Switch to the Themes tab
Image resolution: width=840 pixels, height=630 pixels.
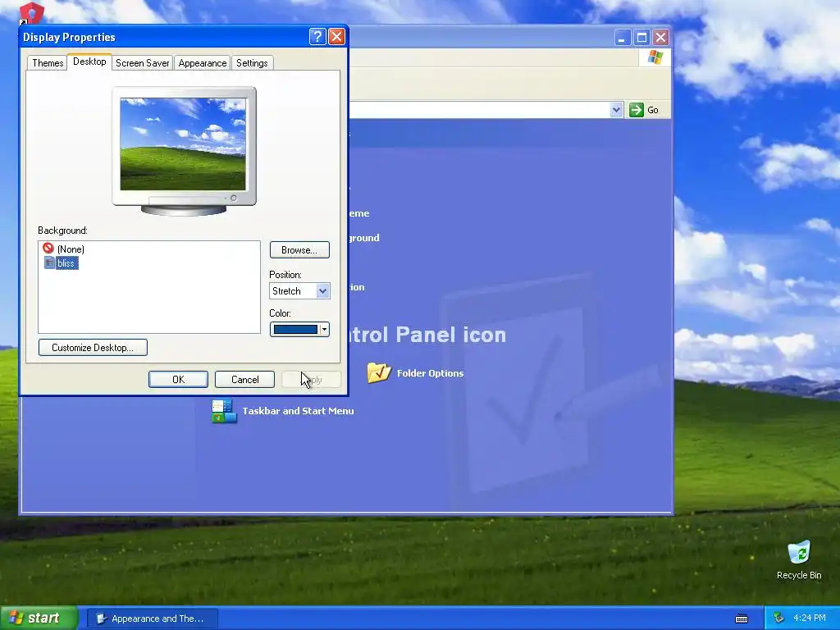pyautogui.click(x=47, y=63)
